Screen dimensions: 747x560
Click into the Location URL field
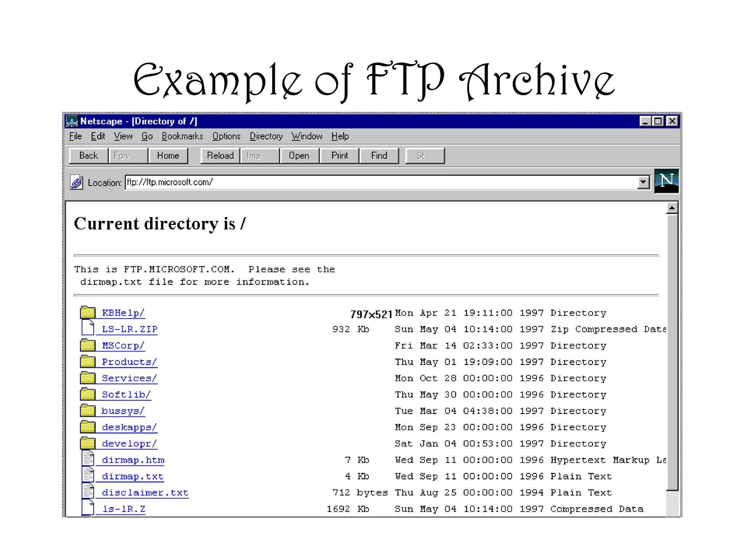click(x=381, y=182)
